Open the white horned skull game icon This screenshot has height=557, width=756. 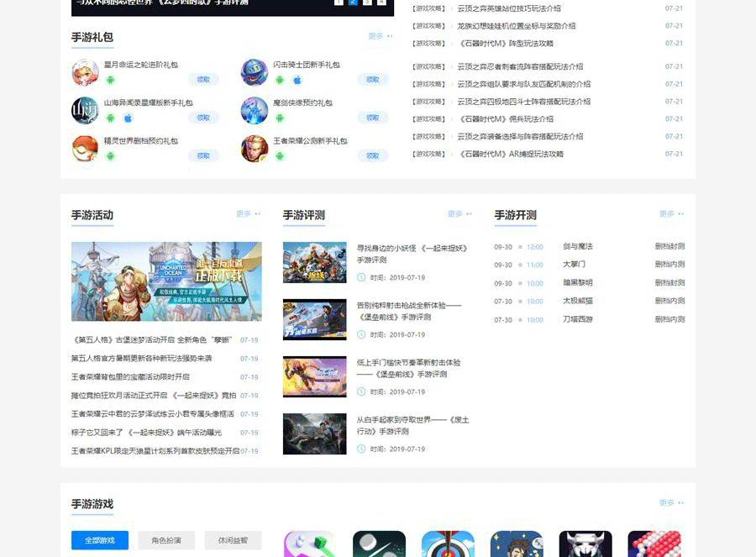coord(585,544)
